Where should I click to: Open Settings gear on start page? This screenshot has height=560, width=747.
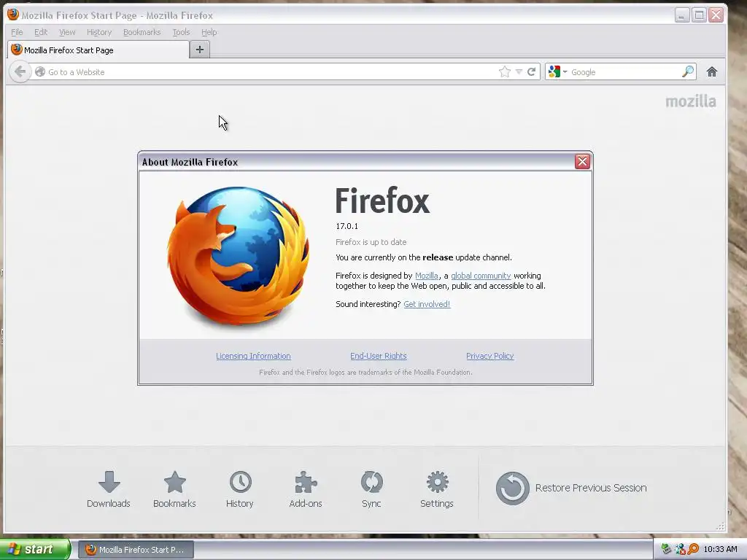437,489
